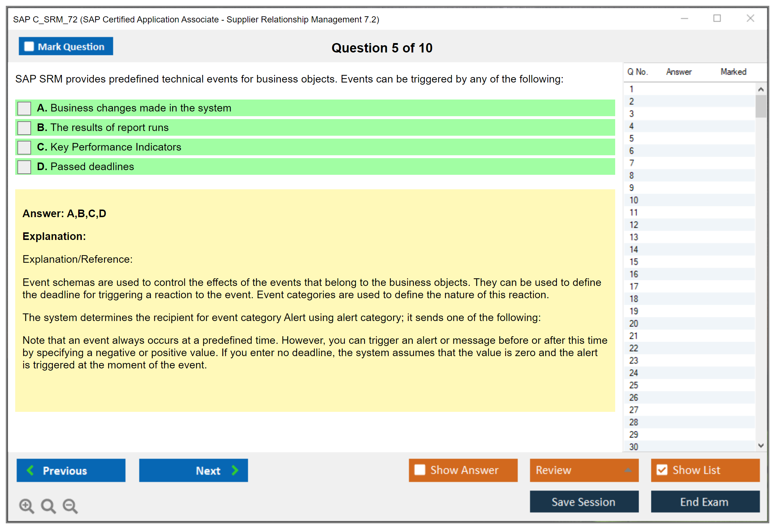
Task: Check option D Passed deadlines
Action: pos(24,167)
